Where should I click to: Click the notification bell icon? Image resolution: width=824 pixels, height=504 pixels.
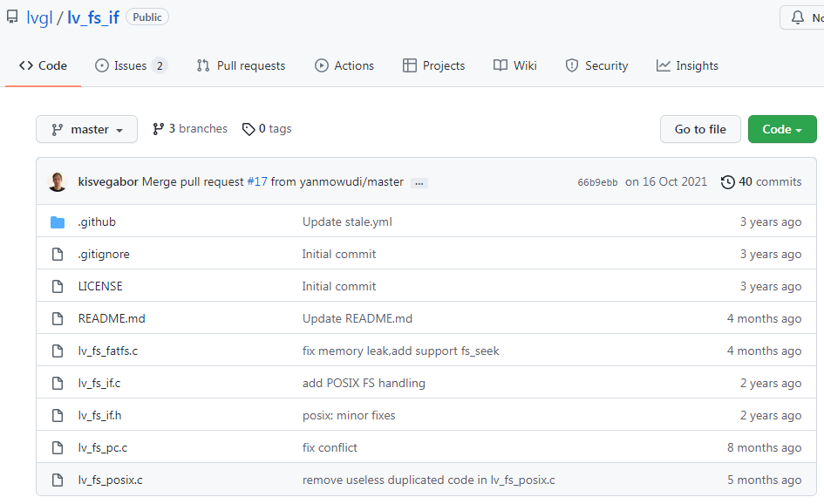(x=797, y=17)
